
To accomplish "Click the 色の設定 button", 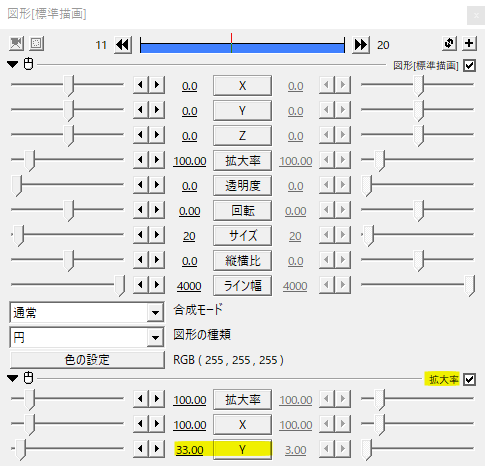I will (x=87, y=360).
